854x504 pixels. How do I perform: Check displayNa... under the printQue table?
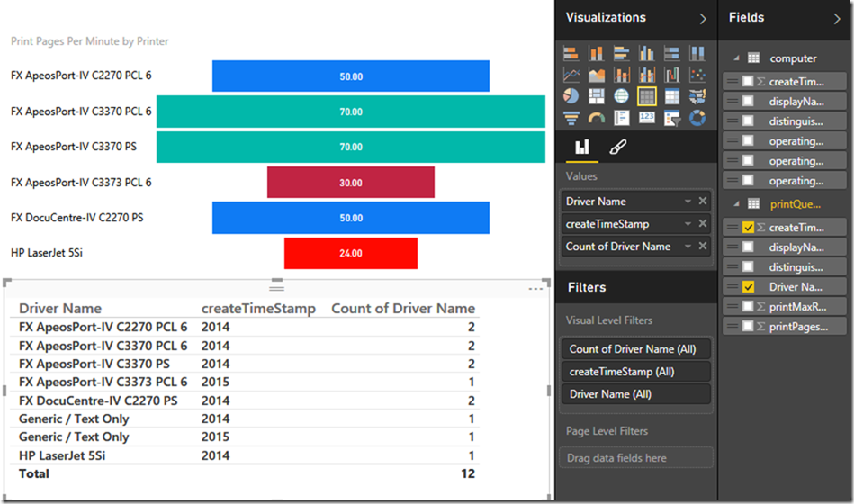coord(748,247)
